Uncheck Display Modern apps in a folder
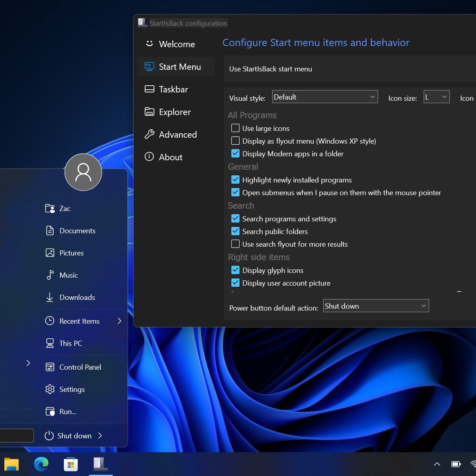476x476 pixels. [x=235, y=154]
